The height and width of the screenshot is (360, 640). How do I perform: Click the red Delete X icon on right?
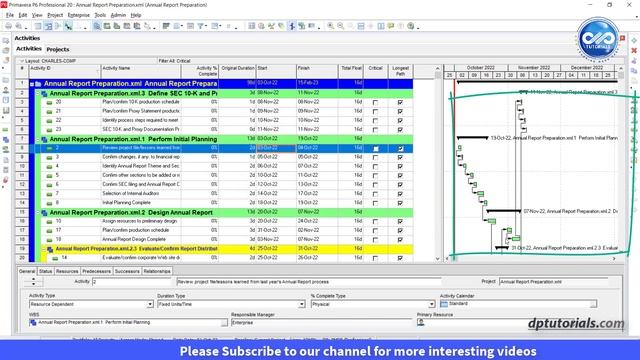pyautogui.click(x=634, y=51)
